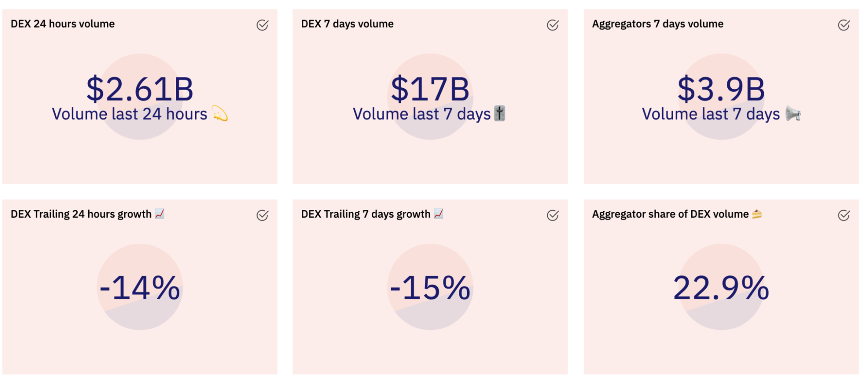Viewport: 868px width, 380px height.
Task: Click checkmark icon on Aggregator share of DEX volume
Action: (844, 215)
